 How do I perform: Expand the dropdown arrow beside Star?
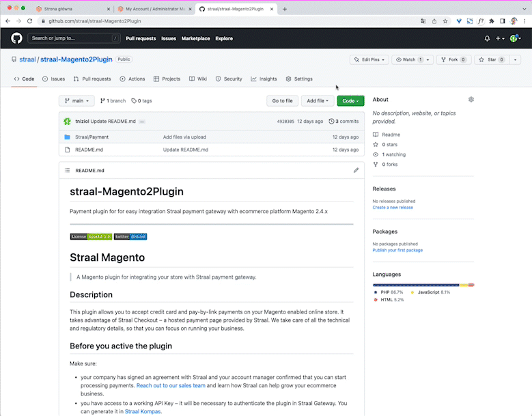[516, 59]
